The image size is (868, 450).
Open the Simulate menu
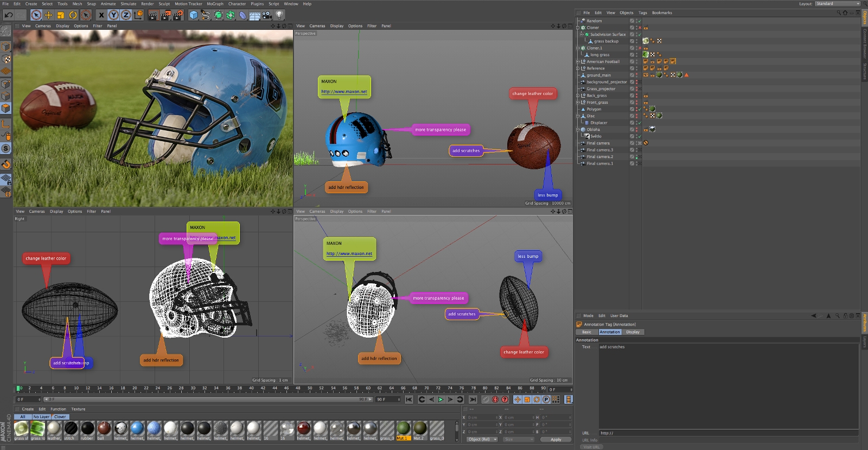(x=129, y=4)
